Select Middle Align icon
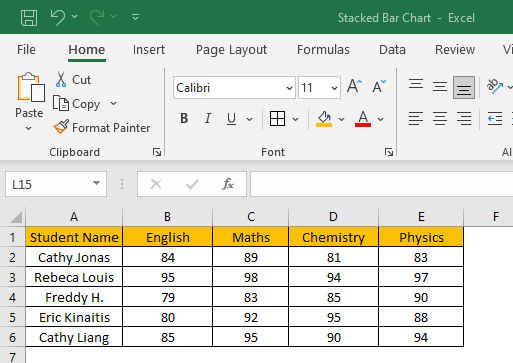Viewport: 513px width, 363px height. pyautogui.click(x=440, y=87)
